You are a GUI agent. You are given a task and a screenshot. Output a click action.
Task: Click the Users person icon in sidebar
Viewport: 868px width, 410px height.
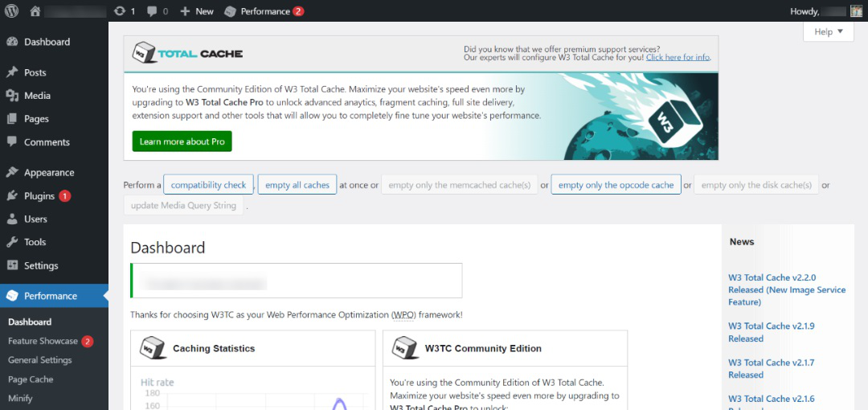coord(12,219)
